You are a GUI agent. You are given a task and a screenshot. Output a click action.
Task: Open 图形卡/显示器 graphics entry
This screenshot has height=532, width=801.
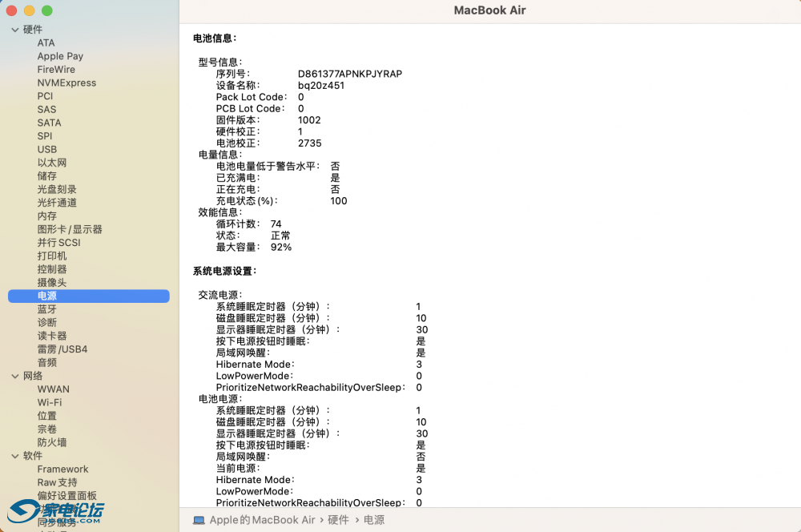click(x=70, y=229)
